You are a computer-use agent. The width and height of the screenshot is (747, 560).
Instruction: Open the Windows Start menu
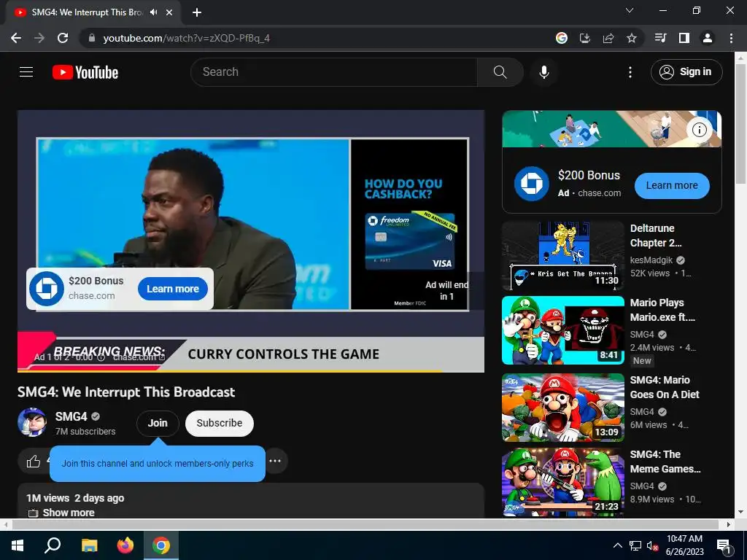tap(18, 545)
